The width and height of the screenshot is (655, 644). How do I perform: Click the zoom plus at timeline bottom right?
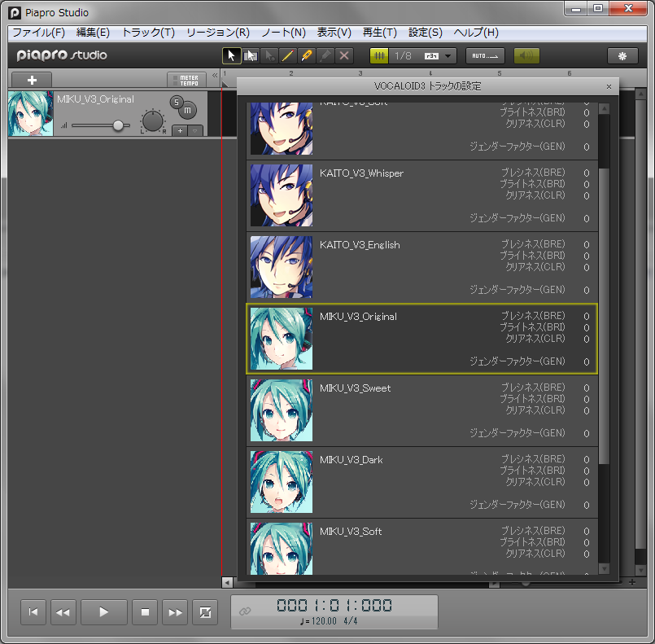click(632, 582)
